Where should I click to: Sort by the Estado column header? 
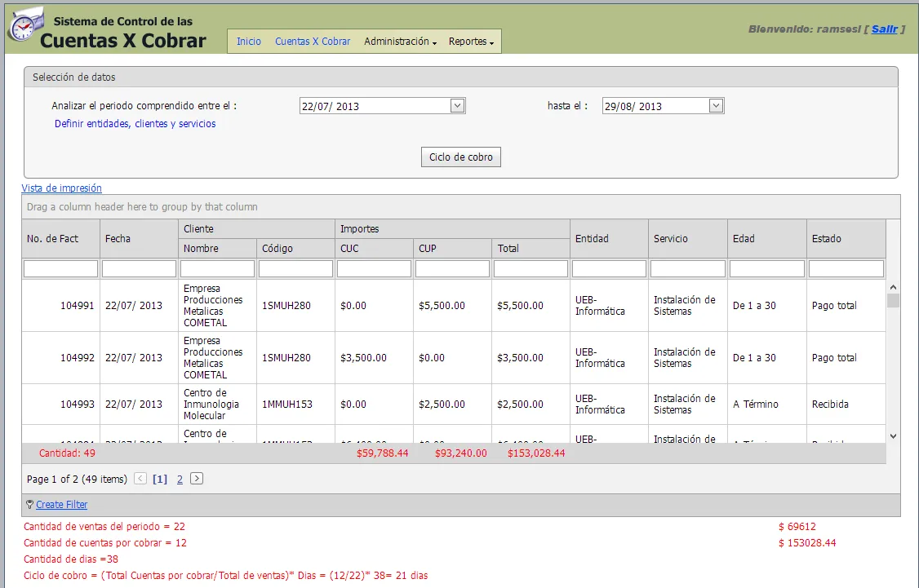[846, 239]
